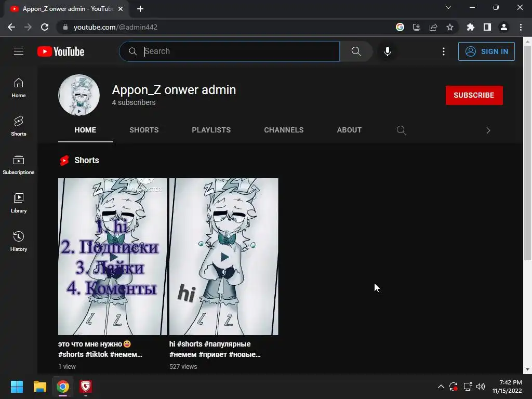Click the SIGN IN button
The image size is (532, 399).
[486, 51]
